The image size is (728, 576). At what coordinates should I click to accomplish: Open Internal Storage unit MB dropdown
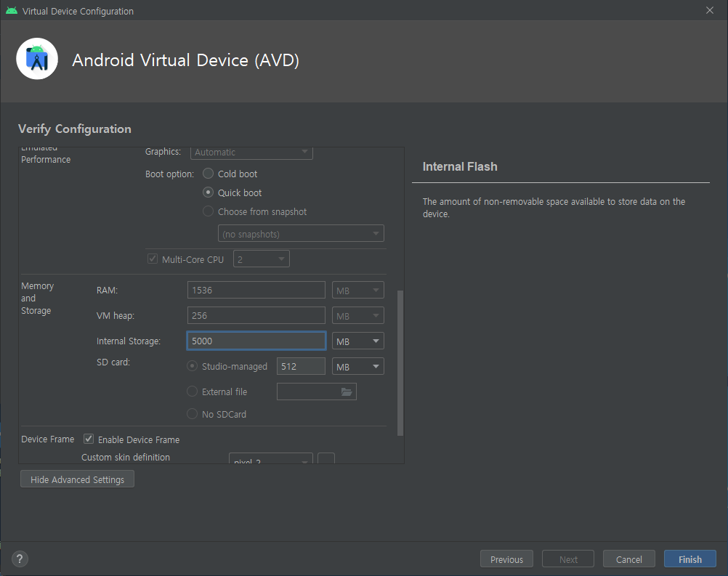pyautogui.click(x=358, y=341)
